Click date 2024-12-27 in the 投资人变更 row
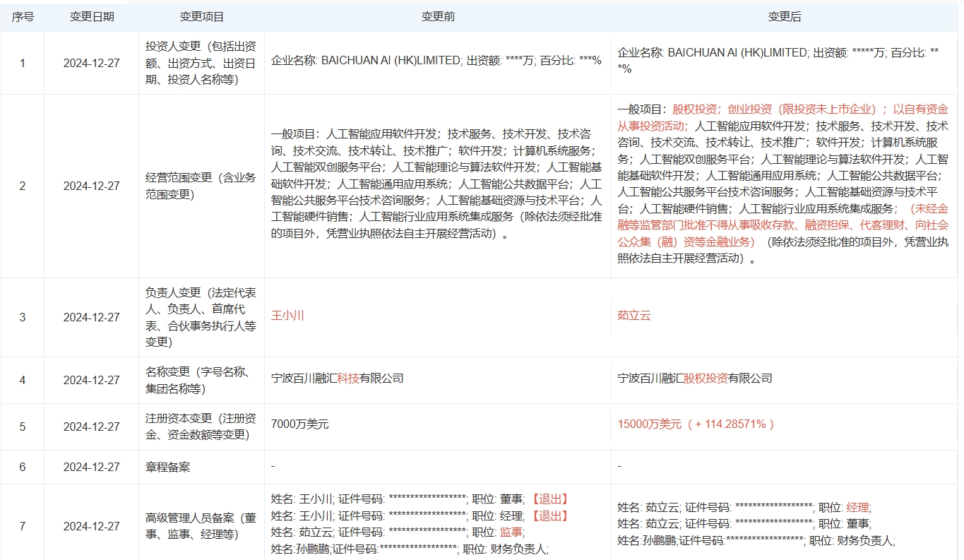Image resolution: width=964 pixels, height=560 pixels. 92,63
